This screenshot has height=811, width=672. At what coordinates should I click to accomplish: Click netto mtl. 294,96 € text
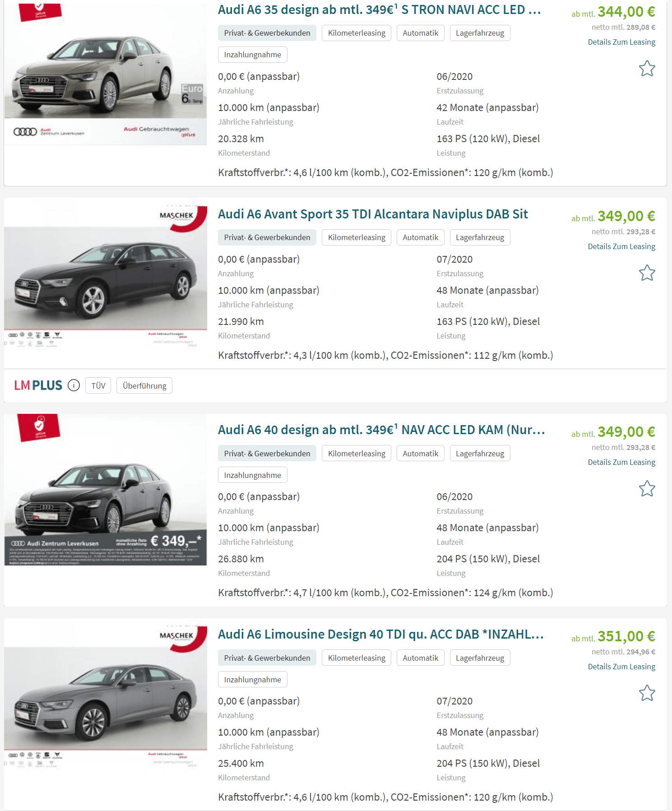click(x=623, y=652)
